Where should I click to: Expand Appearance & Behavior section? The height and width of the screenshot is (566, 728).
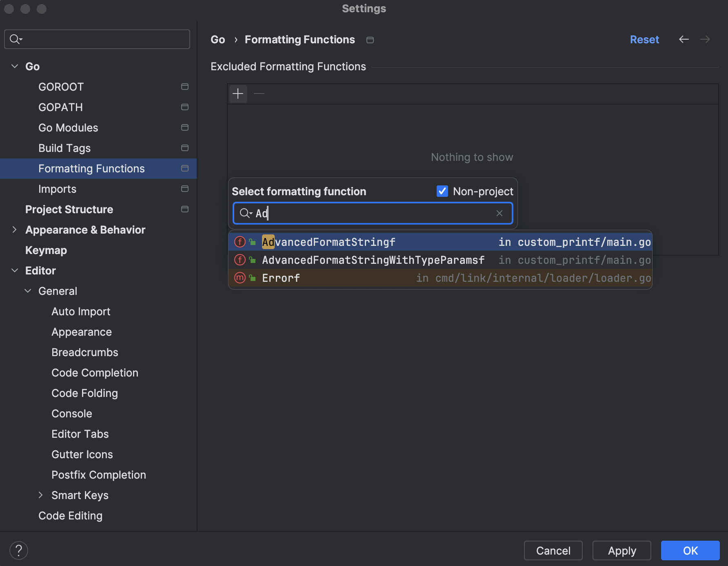pyautogui.click(x=15, y=230)
